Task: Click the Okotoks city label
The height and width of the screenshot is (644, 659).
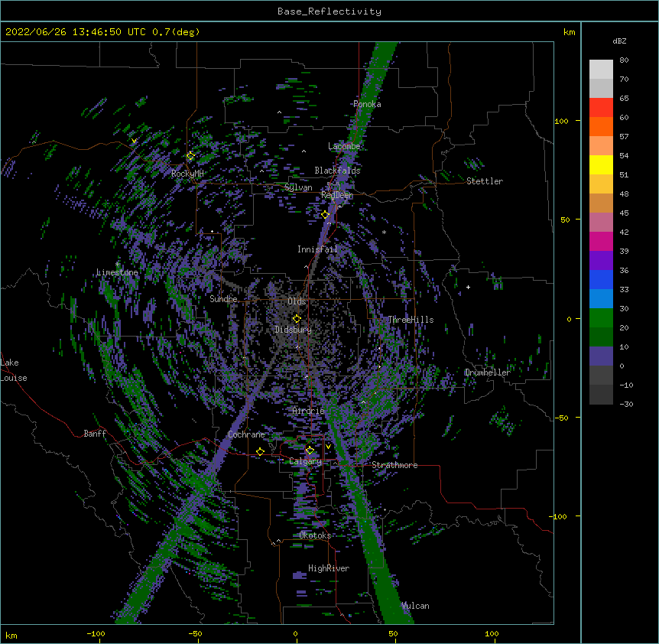Action: 315,535
